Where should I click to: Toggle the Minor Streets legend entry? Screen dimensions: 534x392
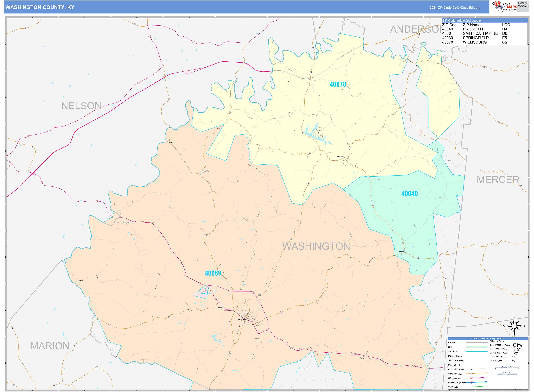coord(455,365)
